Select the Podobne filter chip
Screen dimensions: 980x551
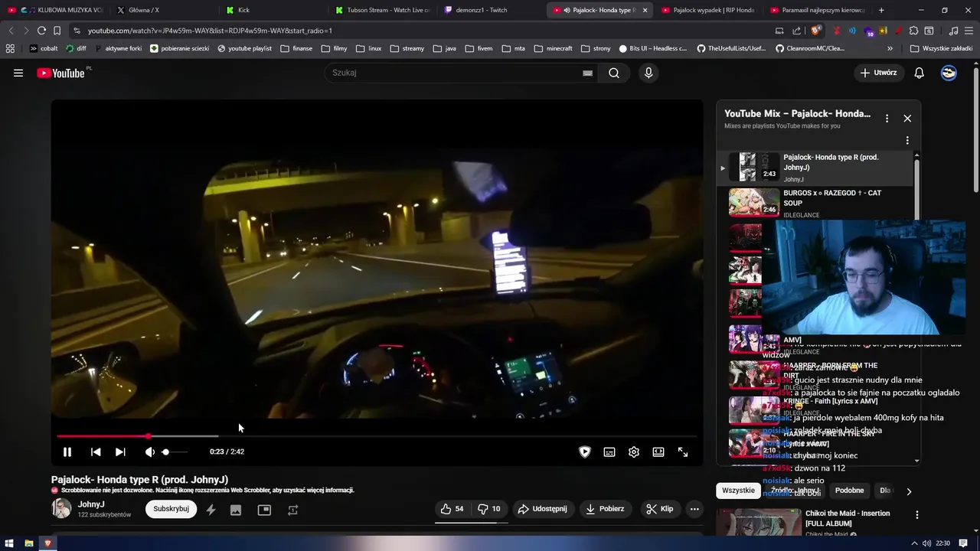coord(849,491)
